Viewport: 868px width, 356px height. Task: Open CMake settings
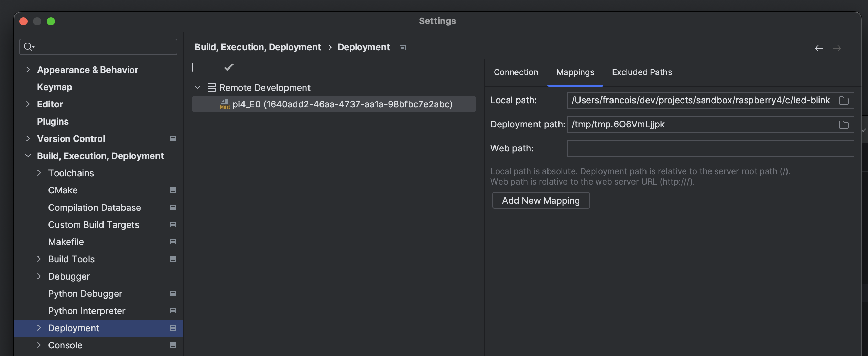tap(63, 190)
